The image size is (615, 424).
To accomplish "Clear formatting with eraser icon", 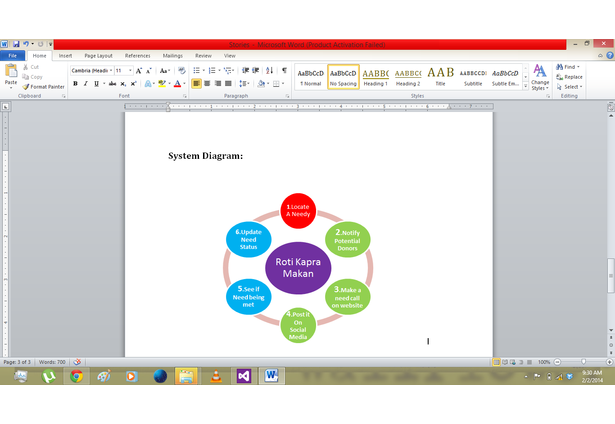I will point(182,71).
